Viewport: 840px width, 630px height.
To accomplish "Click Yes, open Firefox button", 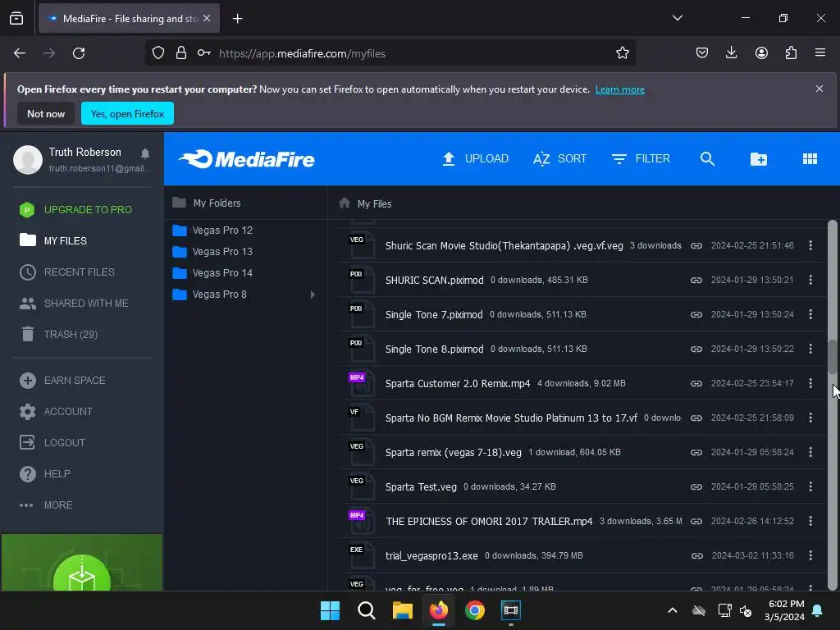I will (x=127, y=113).
